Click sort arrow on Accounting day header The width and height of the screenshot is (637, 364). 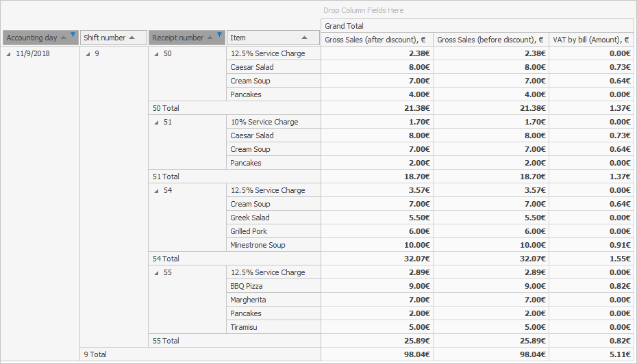coord(64,38)
